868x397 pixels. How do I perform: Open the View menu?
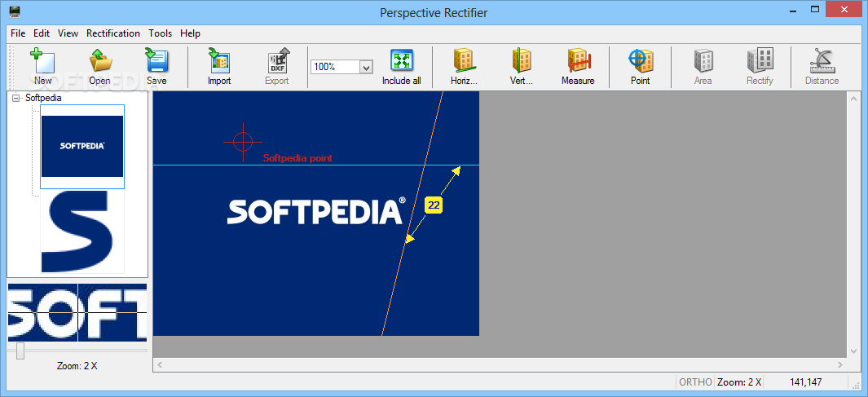tap(68, 33)
